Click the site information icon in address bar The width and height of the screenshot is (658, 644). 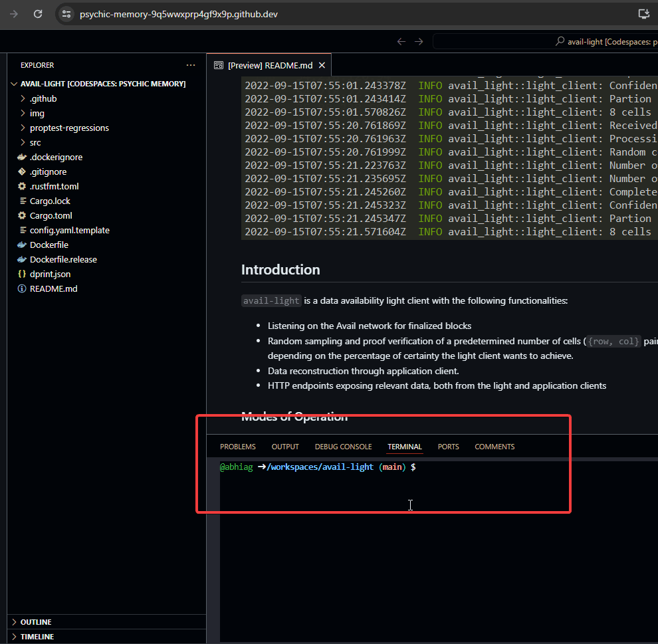coord(65,14)
